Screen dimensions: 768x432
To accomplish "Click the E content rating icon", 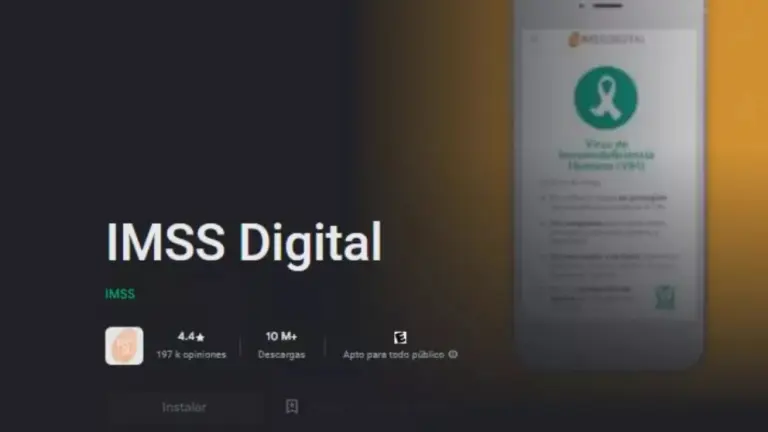I will pyautogui.click(x=400, y=337).
